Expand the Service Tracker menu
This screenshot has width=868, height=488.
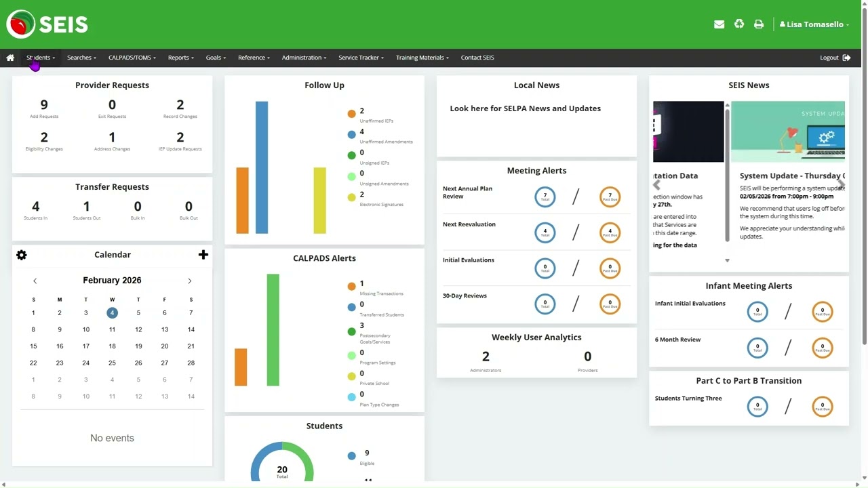coord(361,58)
